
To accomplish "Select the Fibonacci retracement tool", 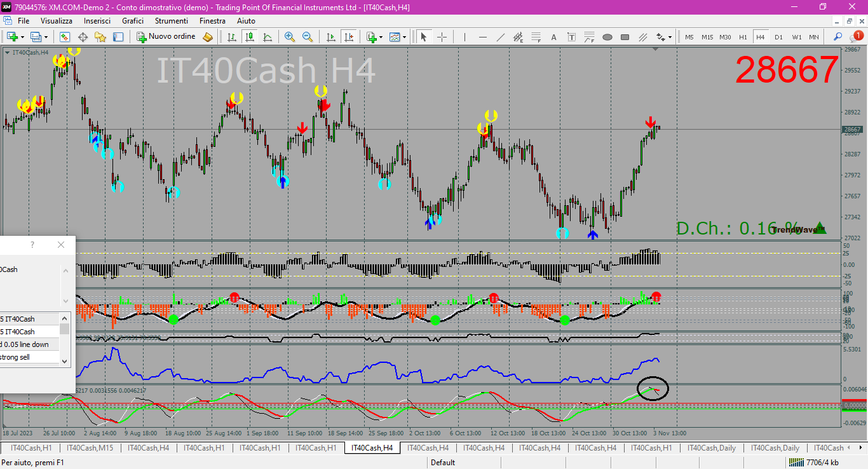I will (x=536, y=37).
